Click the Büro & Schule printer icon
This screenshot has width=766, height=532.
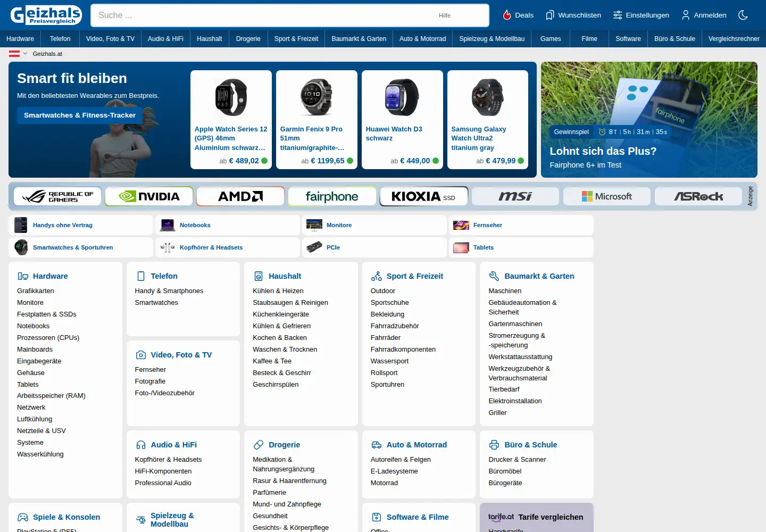click(x=494, y=445)
